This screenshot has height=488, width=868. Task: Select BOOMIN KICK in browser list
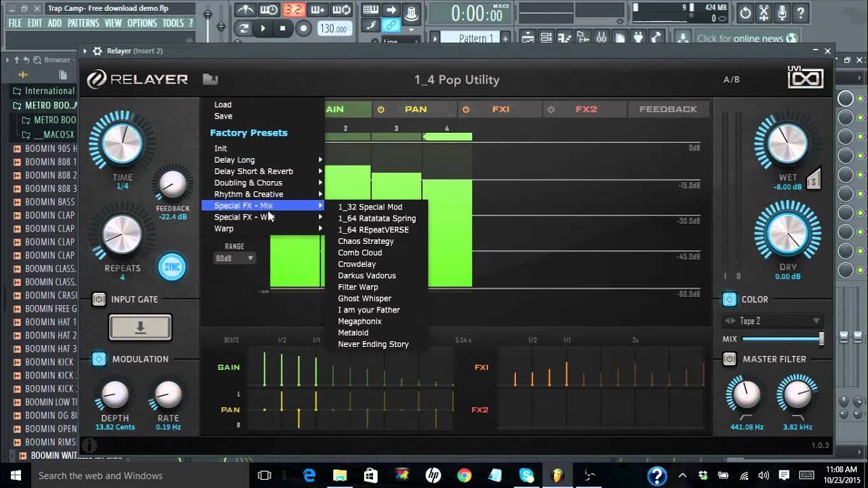click(x=49, y=362)
